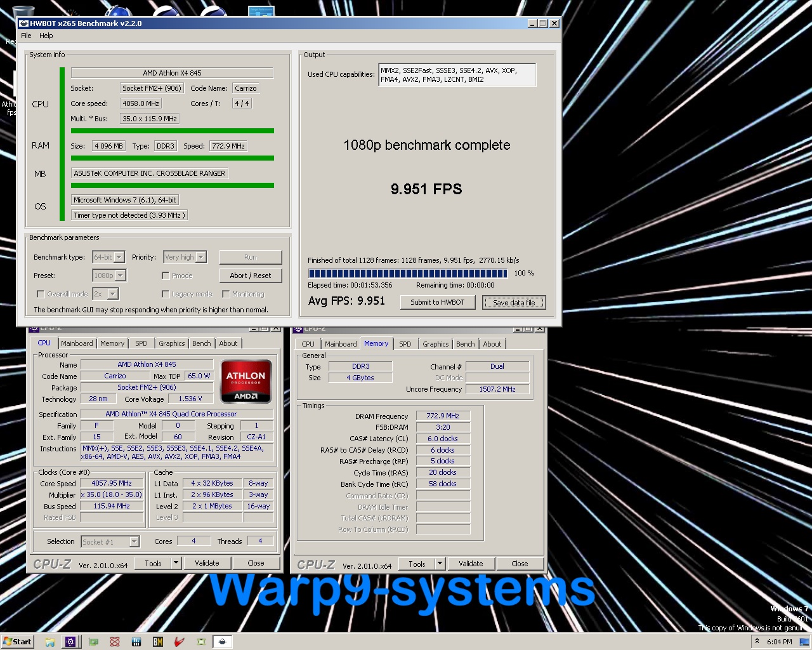Open the blue bar-graph taskbar icon
The width and height of the screenshot is (812, 650).
136,642
